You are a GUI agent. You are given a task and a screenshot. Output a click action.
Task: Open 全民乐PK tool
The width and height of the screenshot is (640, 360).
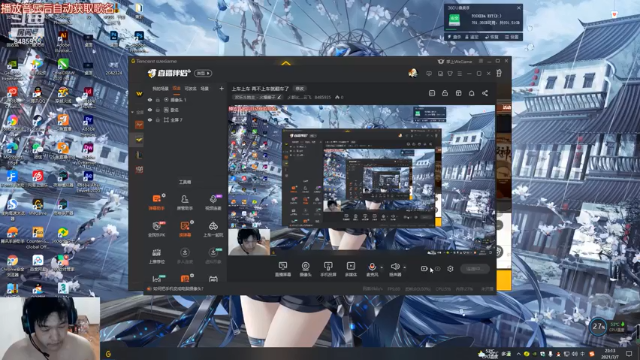coord(157,229)
